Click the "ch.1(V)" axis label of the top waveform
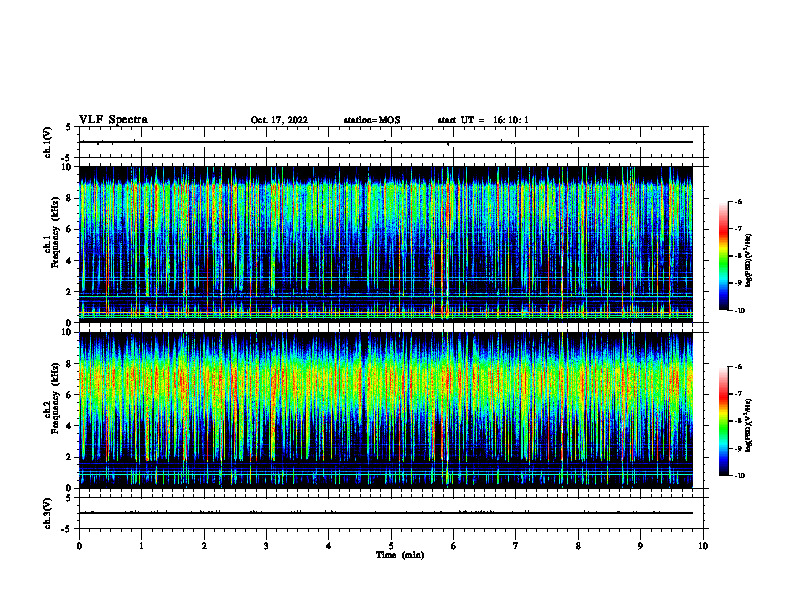The height and width of the screenshot is (612, 792). (48, 142)
